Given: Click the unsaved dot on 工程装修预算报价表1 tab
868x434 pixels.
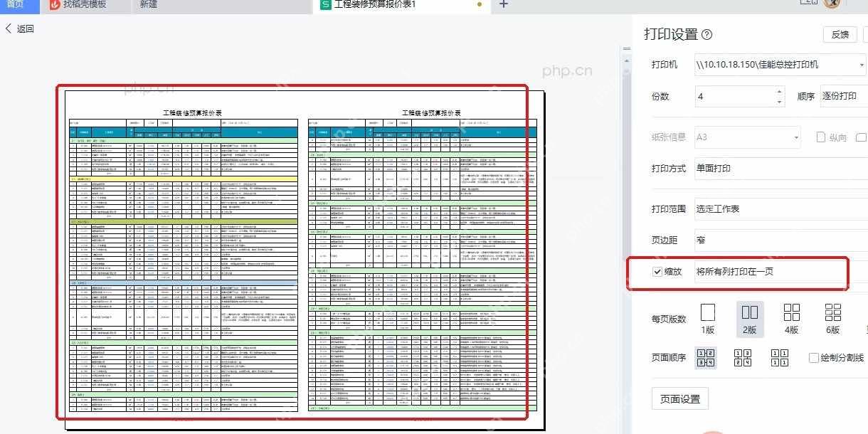Looking at the screenshot, I should 479,4.
